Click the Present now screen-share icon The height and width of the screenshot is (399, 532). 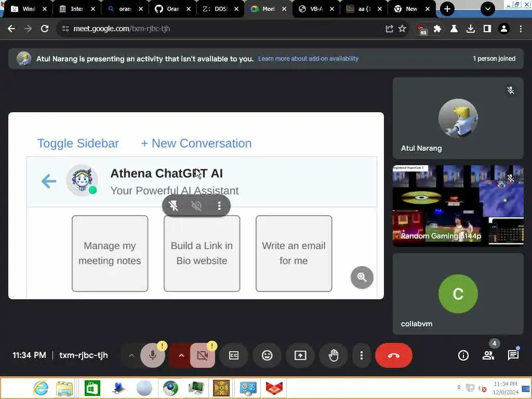coord(300,355)
